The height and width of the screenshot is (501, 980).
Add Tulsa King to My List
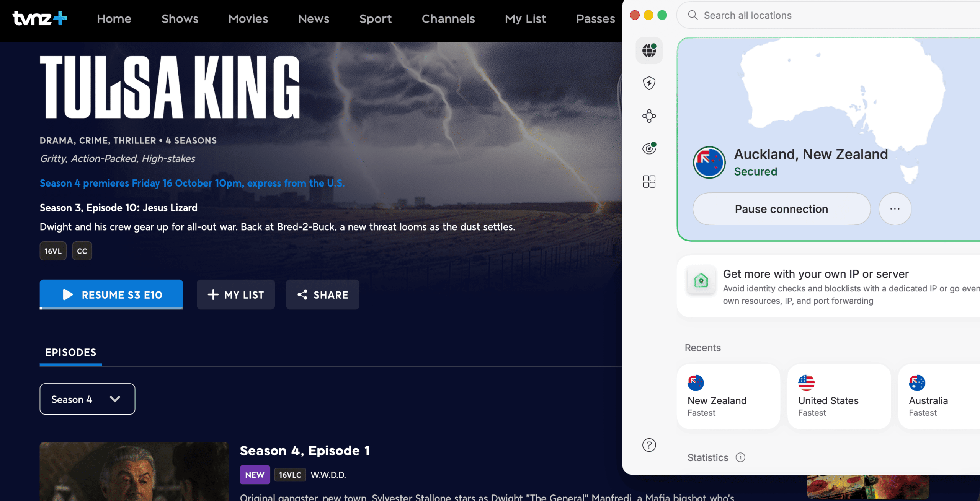point(236,294)
